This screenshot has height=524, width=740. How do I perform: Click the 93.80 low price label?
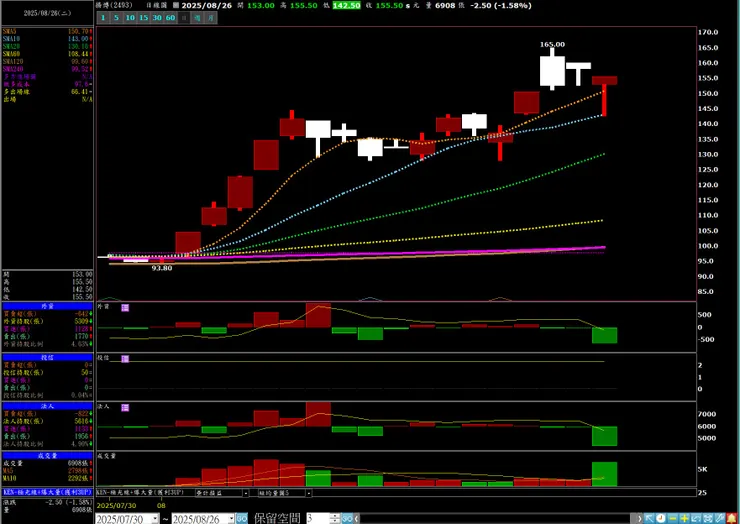tap(162, 268)
